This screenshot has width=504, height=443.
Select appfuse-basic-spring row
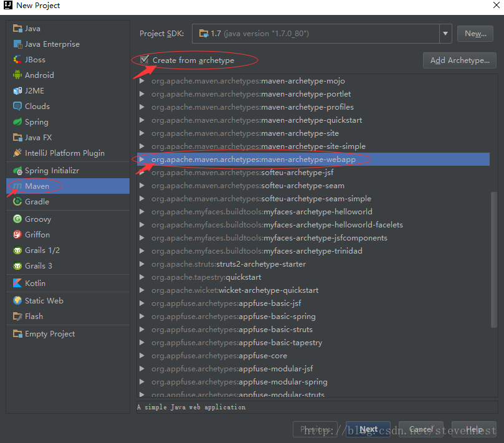[313, 317]
